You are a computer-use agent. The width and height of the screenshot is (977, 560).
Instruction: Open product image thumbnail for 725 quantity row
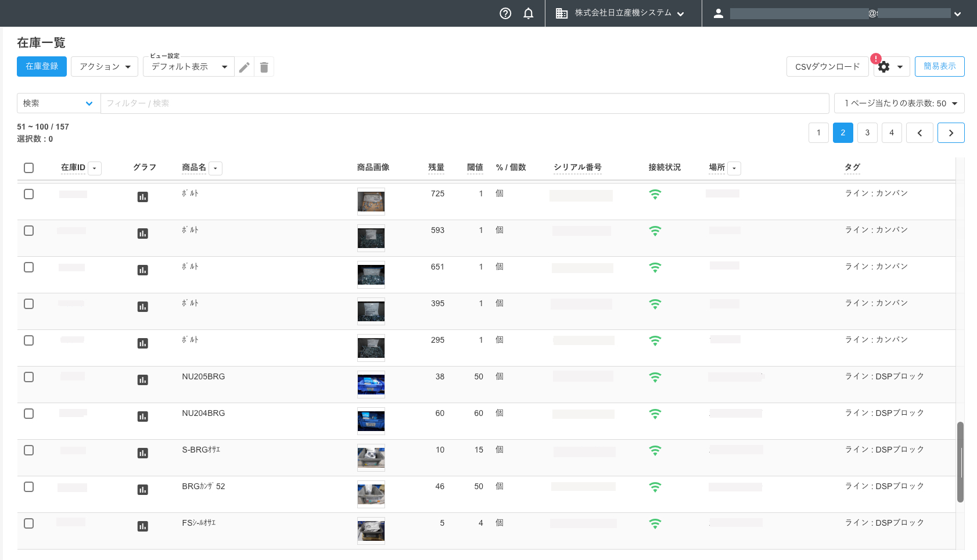[371, 202]
